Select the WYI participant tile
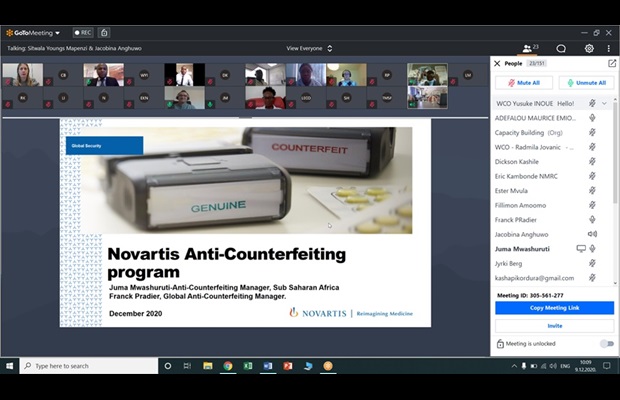Screen dimensions: 620x400 point(144,75)
